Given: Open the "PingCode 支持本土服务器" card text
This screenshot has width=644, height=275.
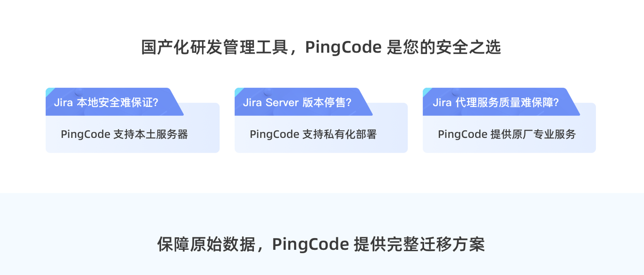Looking at the screenshot, I should pos(124,134).
